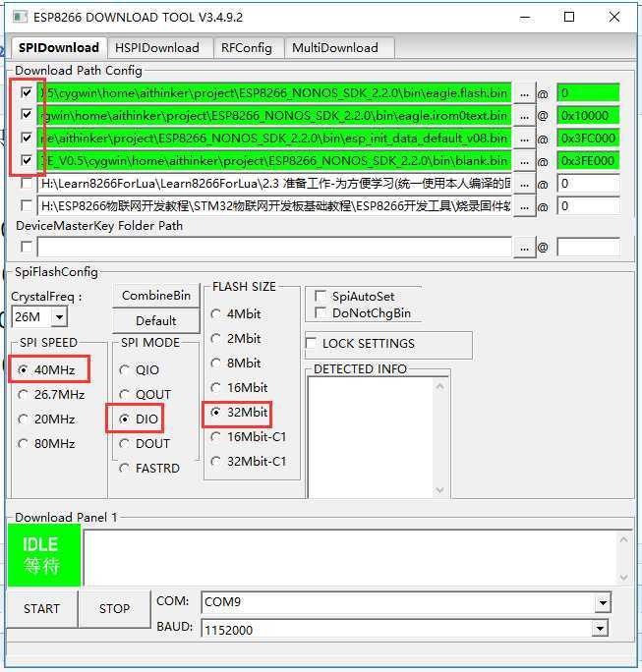Viewport: 642px width, 672px height.
Task: Set flash size to 16Mbit
Action: coord(239,387)
